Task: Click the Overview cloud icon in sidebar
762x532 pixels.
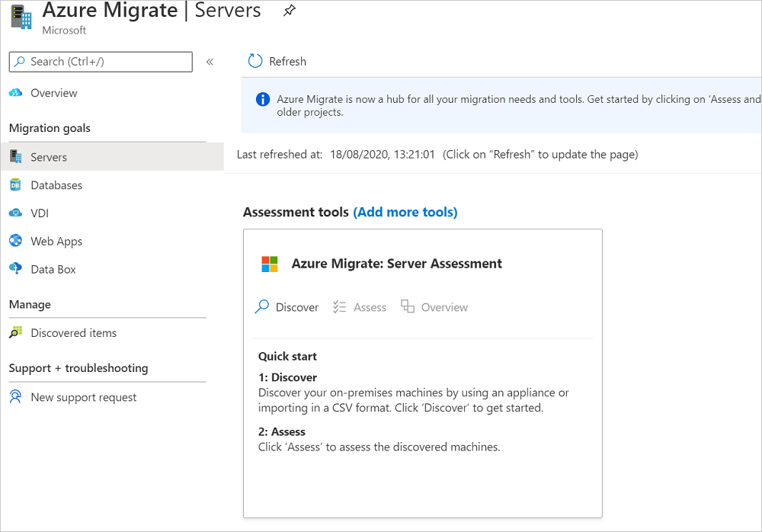Action: (16, 93)
